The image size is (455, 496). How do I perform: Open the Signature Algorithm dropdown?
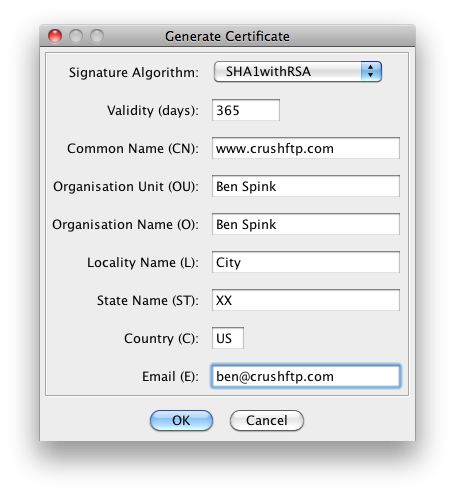tap(297, 71)
